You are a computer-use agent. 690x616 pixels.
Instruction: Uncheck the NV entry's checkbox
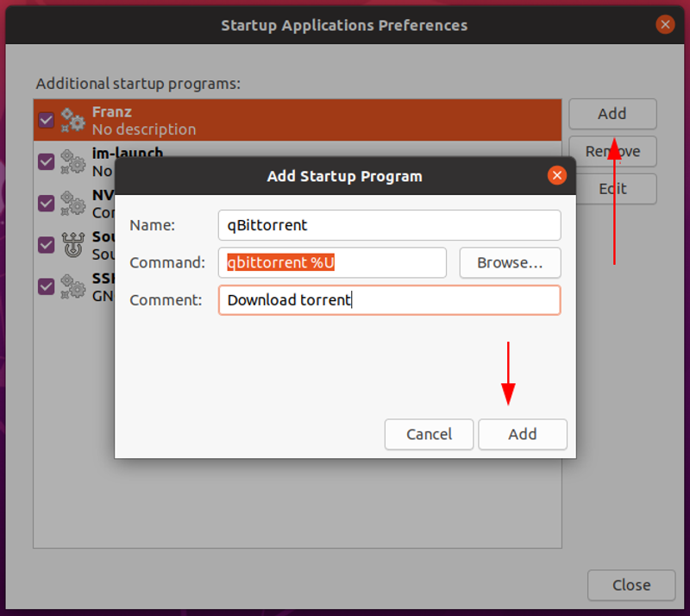coord(47,203)
